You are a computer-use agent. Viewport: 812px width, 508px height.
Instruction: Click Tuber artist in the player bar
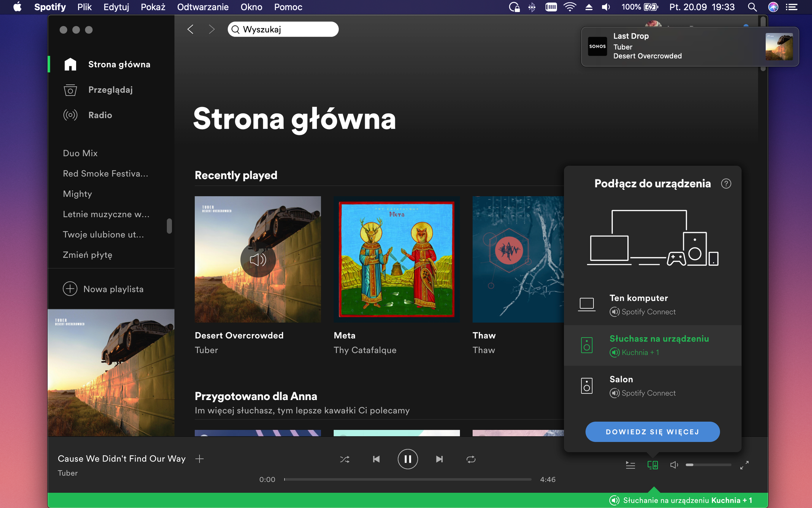point(68,473)
